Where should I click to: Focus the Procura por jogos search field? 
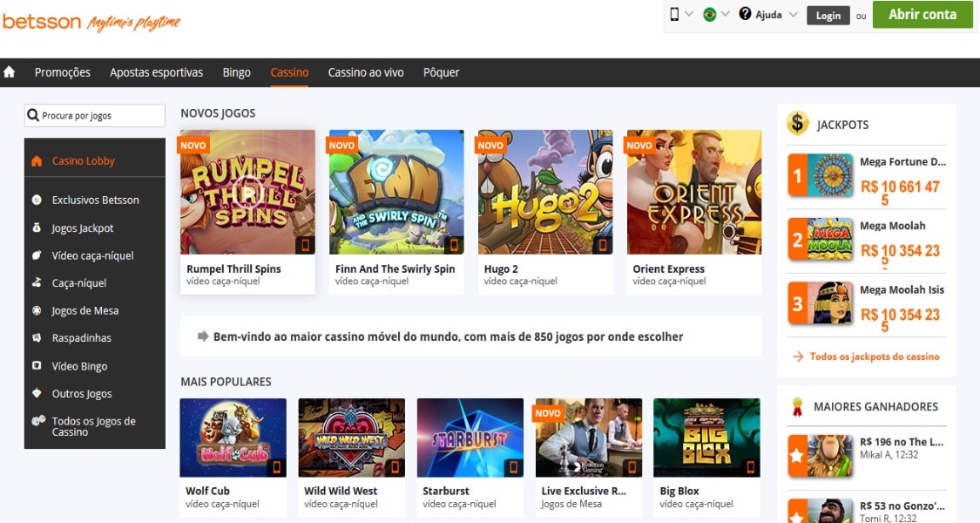[95, 116]
